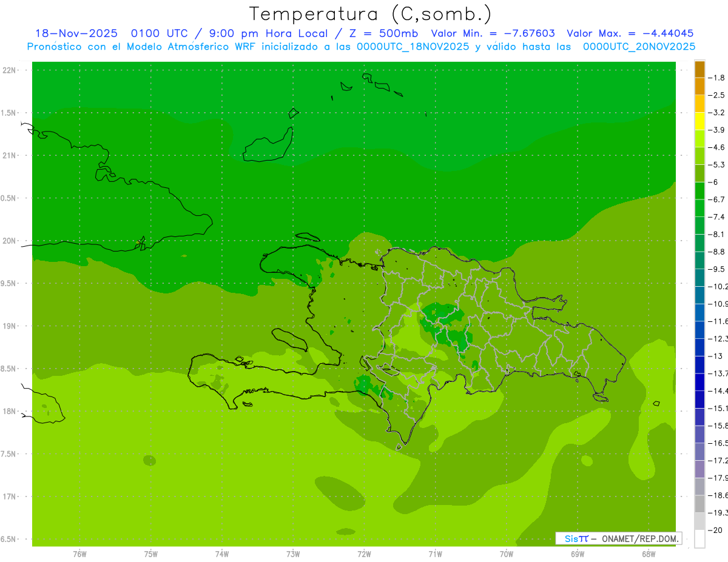Click the green swatch between -6 and -6.7
The height and width of the screenshot is (562, 728).
(699, 191)
